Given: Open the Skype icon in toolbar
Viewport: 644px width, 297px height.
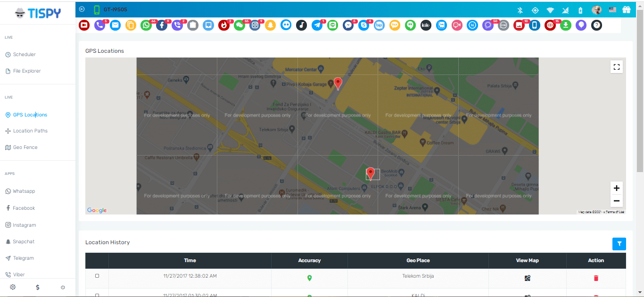Looking at the screenshot, I should coord(363,25).
